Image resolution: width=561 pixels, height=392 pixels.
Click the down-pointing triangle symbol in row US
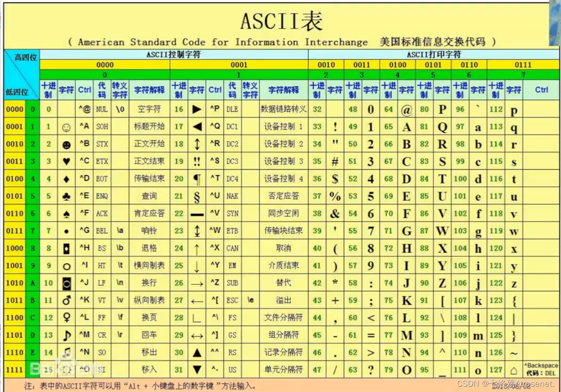click(197, 370)
